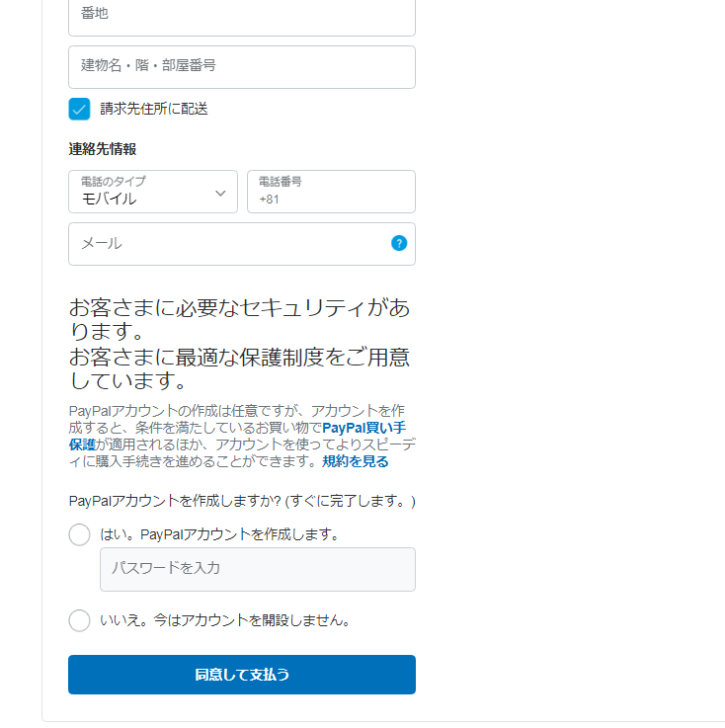Image resolution: width=725 pixels, height=728 pixels.
Task: Focus the パスワードを入力 field
Action: (258, 569)
